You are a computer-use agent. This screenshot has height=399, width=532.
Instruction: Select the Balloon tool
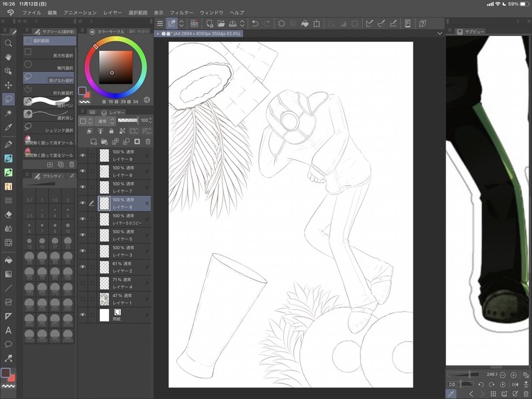[x=9, y=344]
